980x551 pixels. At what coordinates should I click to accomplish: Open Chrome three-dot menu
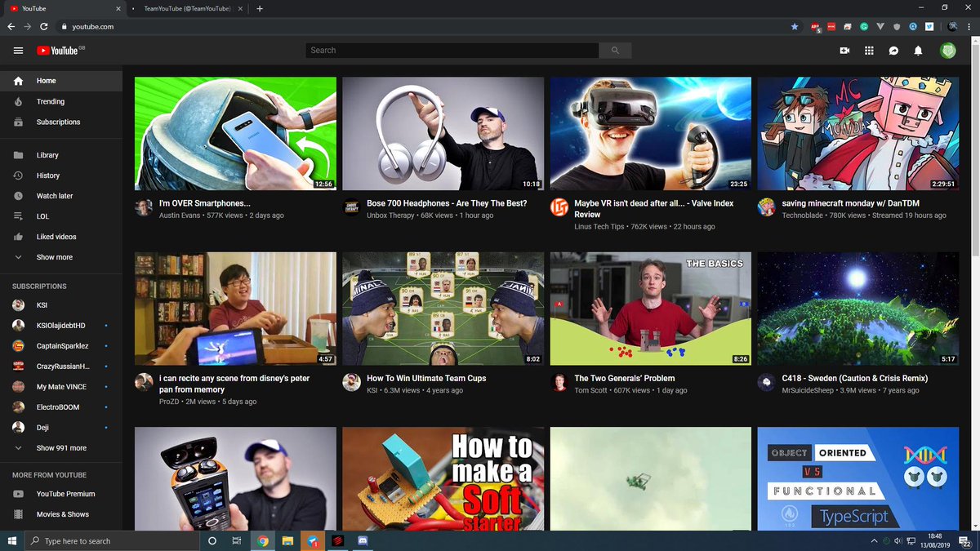point(969,26)
